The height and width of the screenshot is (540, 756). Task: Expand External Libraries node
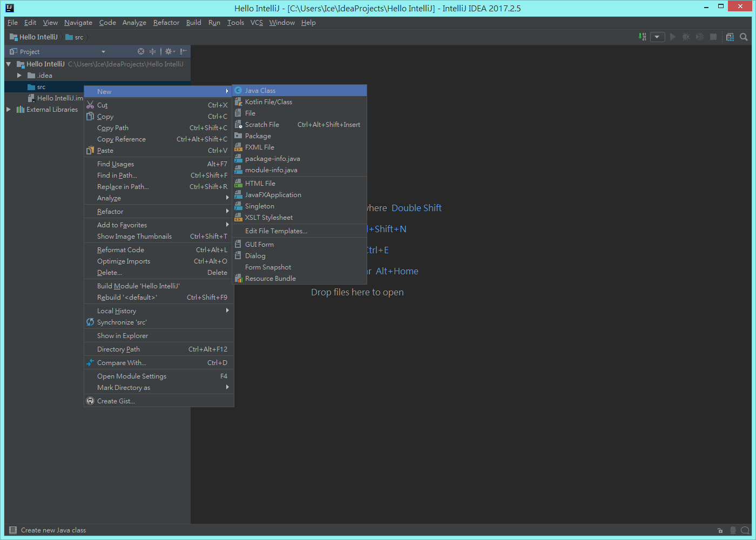coord(9,109)
